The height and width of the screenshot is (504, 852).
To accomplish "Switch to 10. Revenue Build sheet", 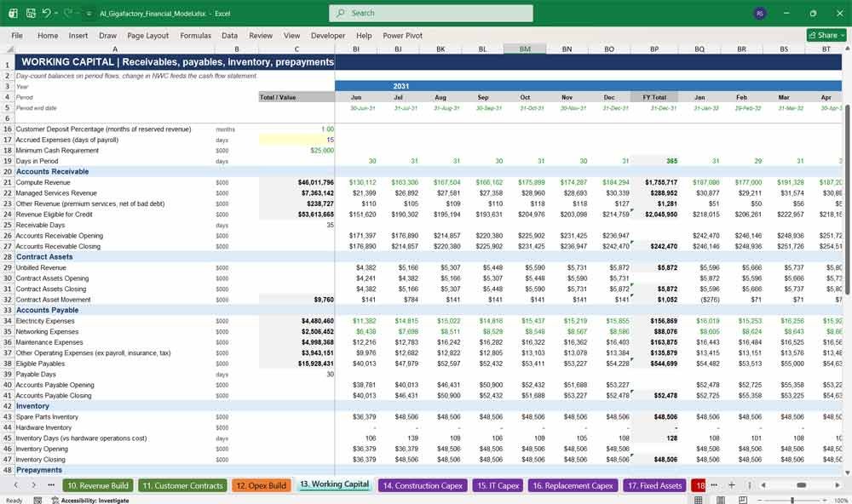I will (98, 485).
